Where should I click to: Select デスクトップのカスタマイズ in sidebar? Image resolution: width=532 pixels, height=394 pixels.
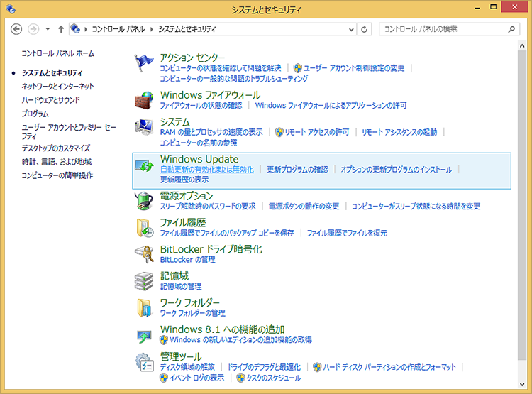click(x=56, y=148)
